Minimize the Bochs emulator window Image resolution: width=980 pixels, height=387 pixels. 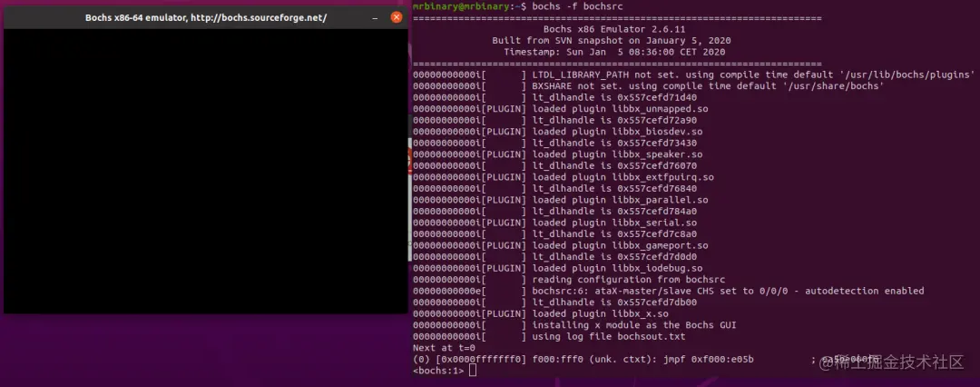pos(375,18)
